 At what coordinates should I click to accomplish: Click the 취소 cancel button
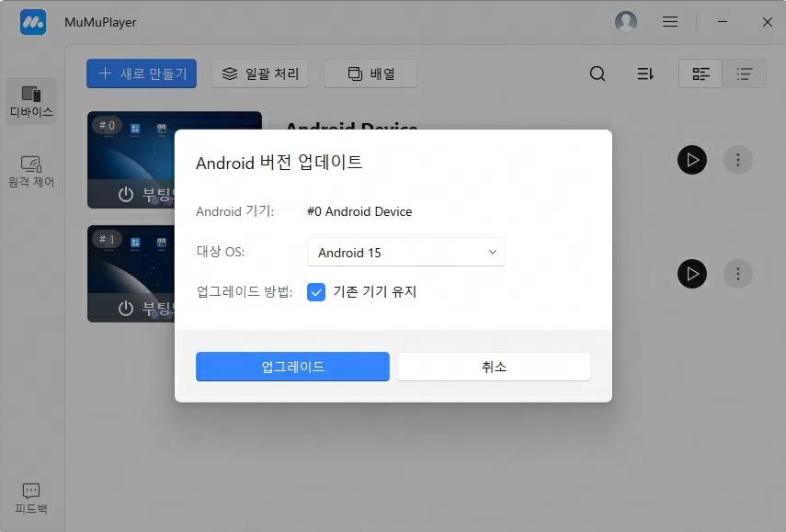click(x=494, y=367)
